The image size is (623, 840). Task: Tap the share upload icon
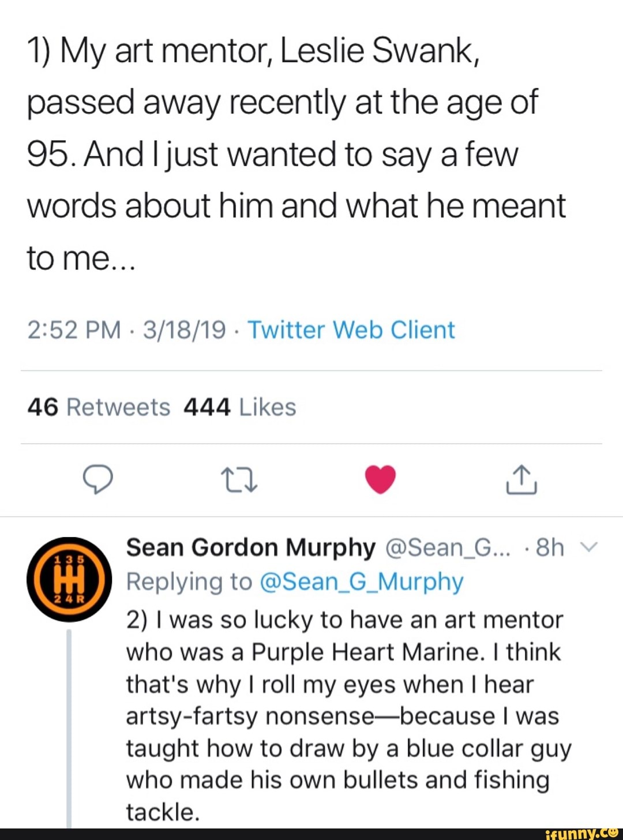(521, 479)
